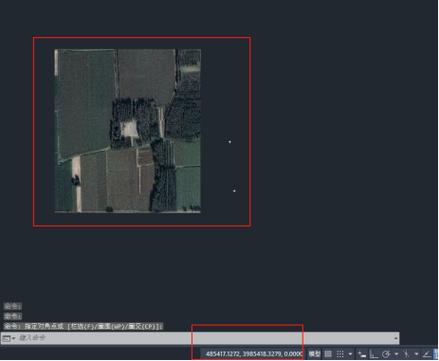Screen dimensions: 439x361
Task: Click the blue highlighted status icon at far right
Action: (436, 354)
